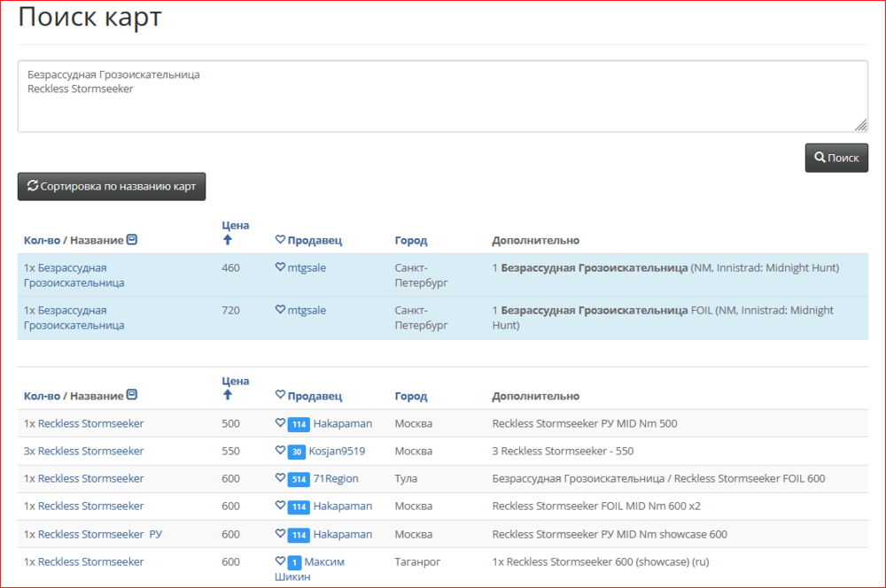This screenshot has height=588, width=886.
Task: Collapse first table via Кол-во / Название icon
Action: tap(132, 240)
